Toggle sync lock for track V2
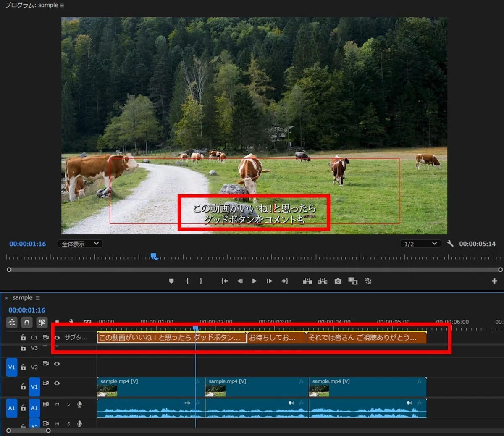The width and height of the screenshot is (504, 436). point(46,364)
